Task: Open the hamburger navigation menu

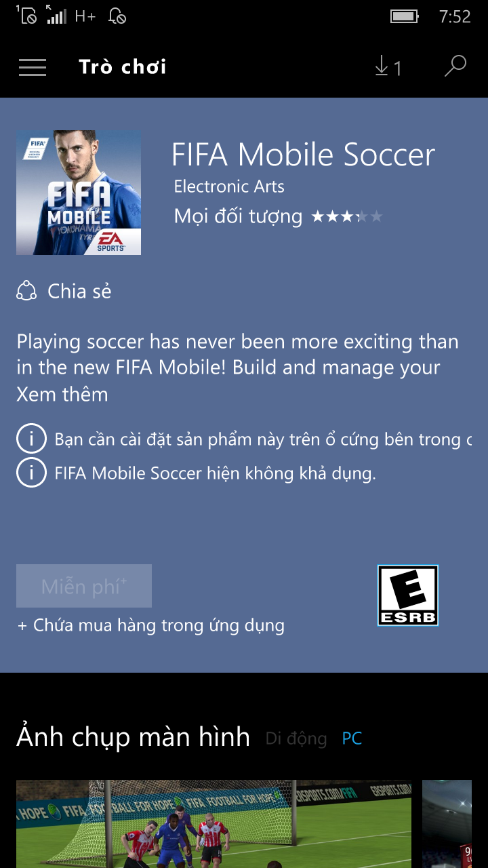Action: pos(33,67)
